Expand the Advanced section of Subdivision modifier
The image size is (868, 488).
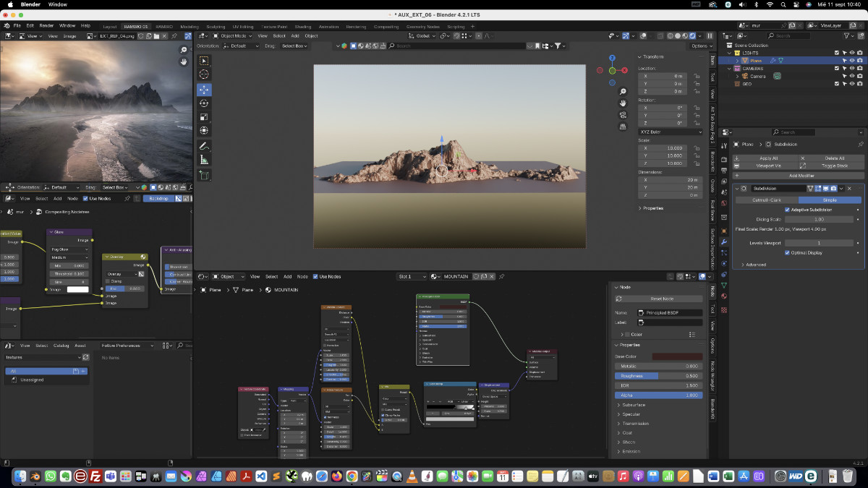755,265
